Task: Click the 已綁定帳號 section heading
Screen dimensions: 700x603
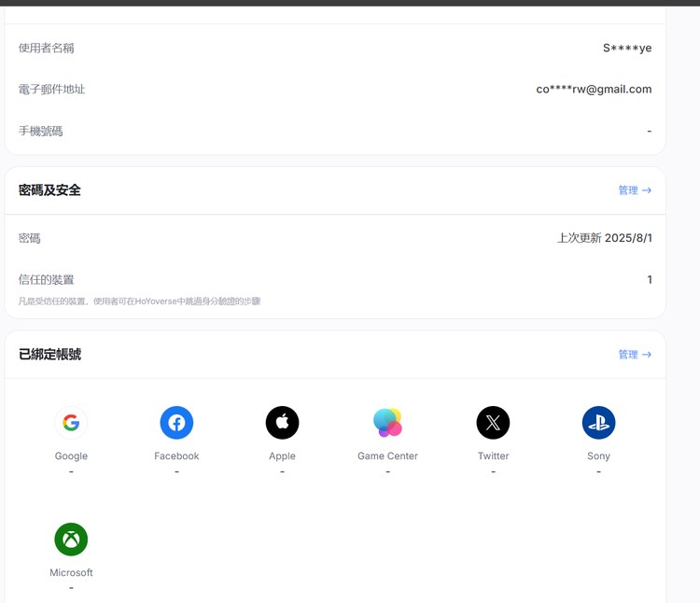Action: pyautogui.click(x=49, y=355)
